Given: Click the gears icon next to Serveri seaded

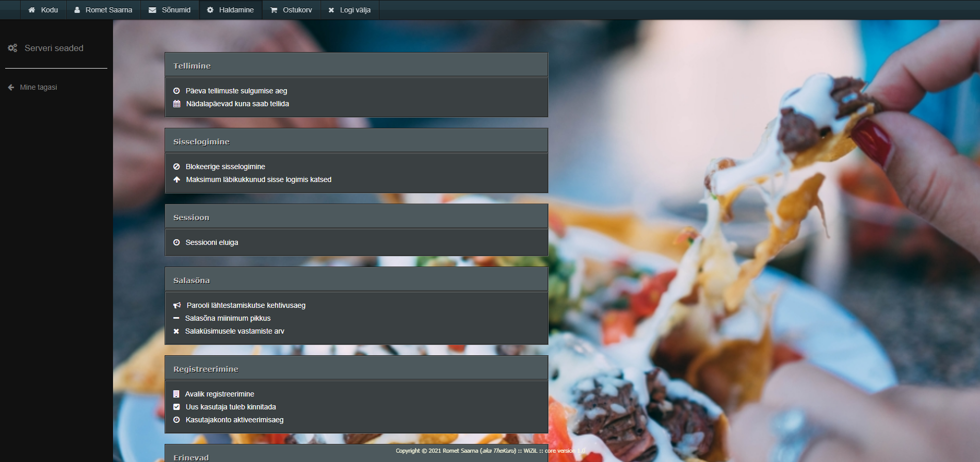Looking at the screenshot, I should coord(12,48).
